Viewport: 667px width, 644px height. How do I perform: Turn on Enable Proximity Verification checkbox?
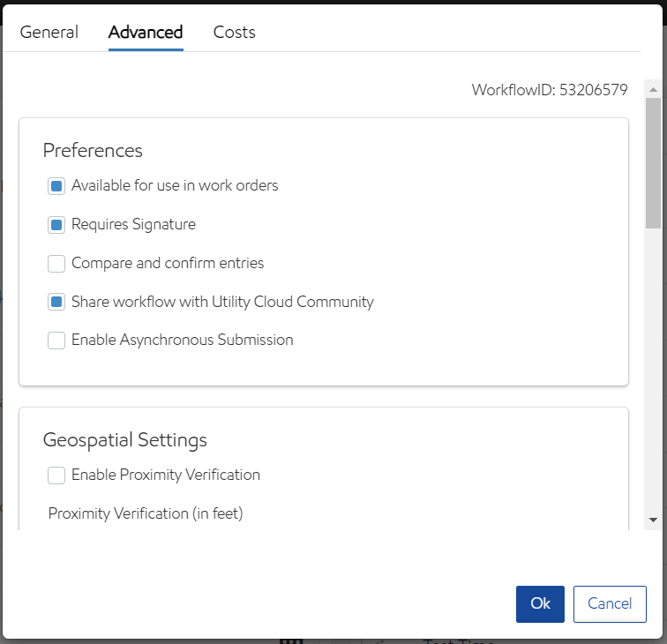click(56, 476)
